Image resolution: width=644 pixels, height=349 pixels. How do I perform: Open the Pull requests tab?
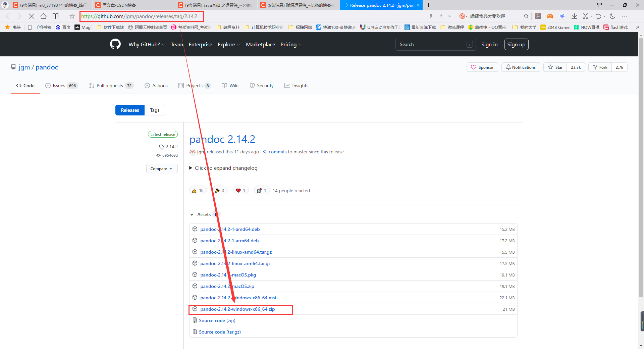pyautogui.click(x=111, y=86)
